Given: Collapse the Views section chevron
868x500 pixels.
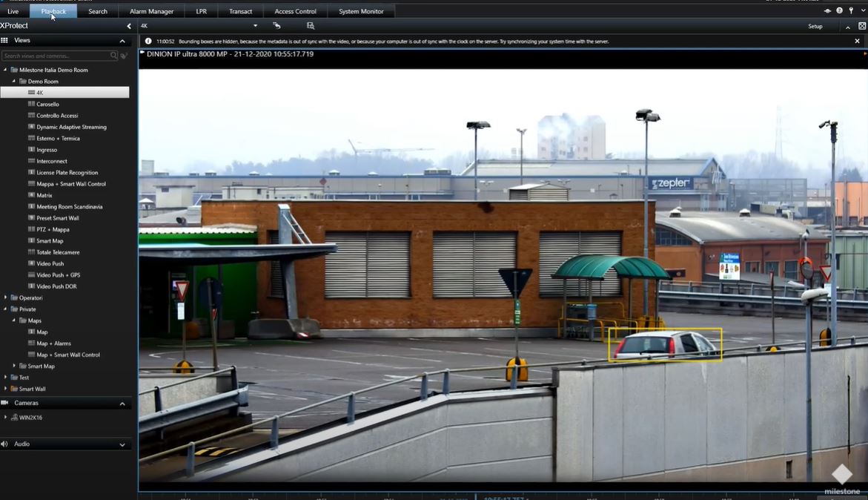Looking at the screenshot, I should pos(122,41).
